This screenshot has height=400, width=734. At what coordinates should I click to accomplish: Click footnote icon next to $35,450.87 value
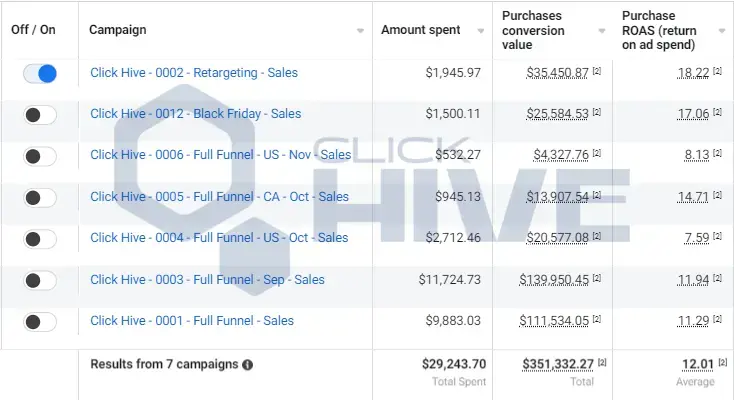tap(596, 72)
